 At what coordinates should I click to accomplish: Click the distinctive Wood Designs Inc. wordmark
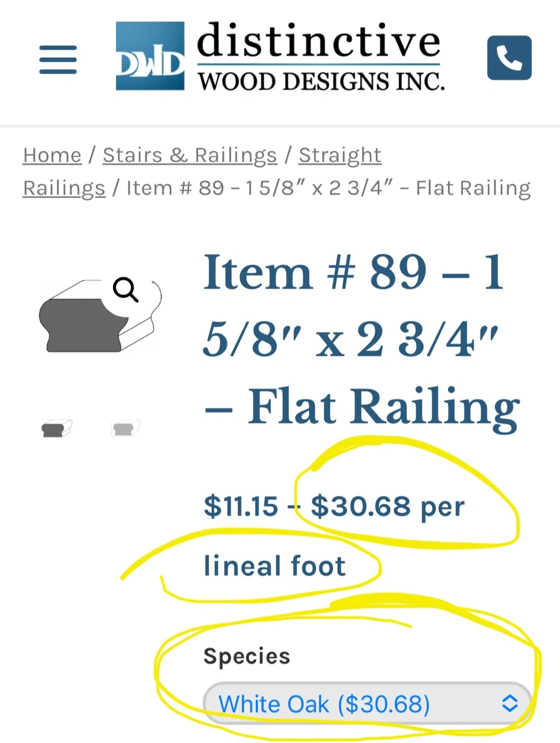320,57
